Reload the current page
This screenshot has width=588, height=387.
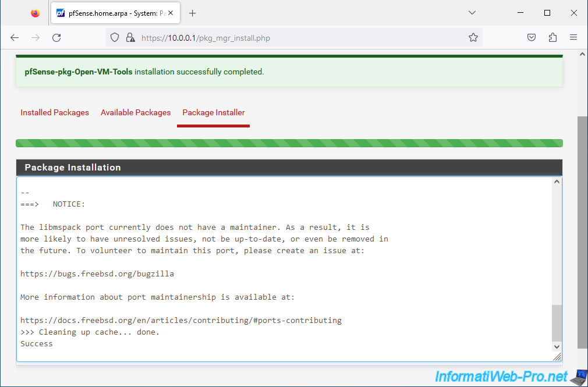click(x=56, y=37)
